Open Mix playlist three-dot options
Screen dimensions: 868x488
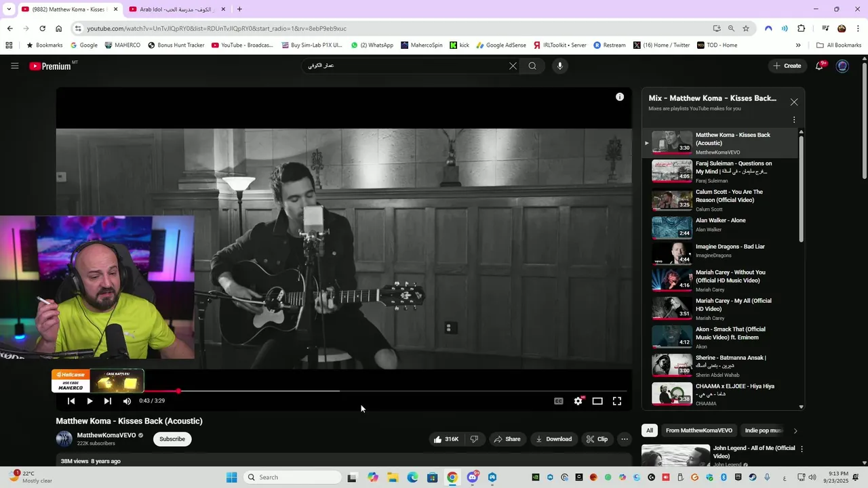pyautogui.click(x=794, y=120)
